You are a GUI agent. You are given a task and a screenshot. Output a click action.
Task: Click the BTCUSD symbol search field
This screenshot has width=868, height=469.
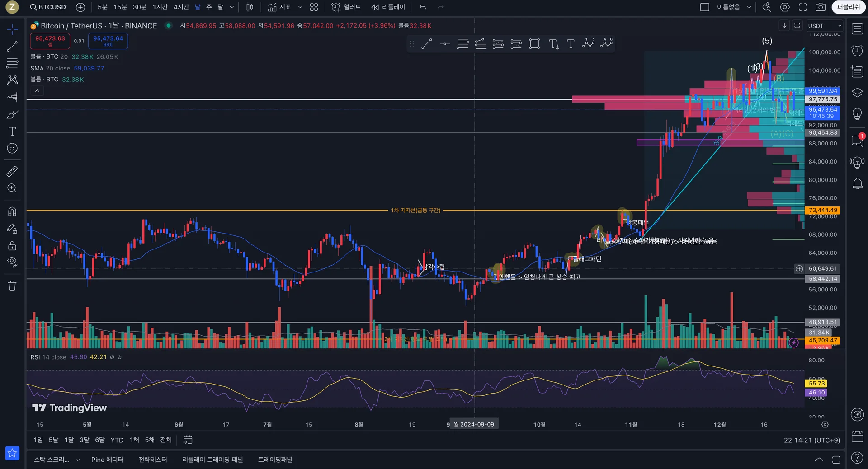48,7
